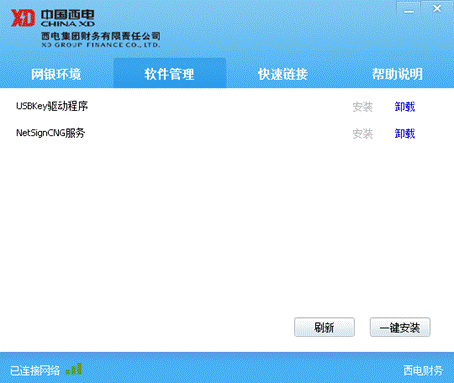This screenshot has width=454, height=383.
Task: Click 安装 for NetSignCNG服务
Action: 363,134
